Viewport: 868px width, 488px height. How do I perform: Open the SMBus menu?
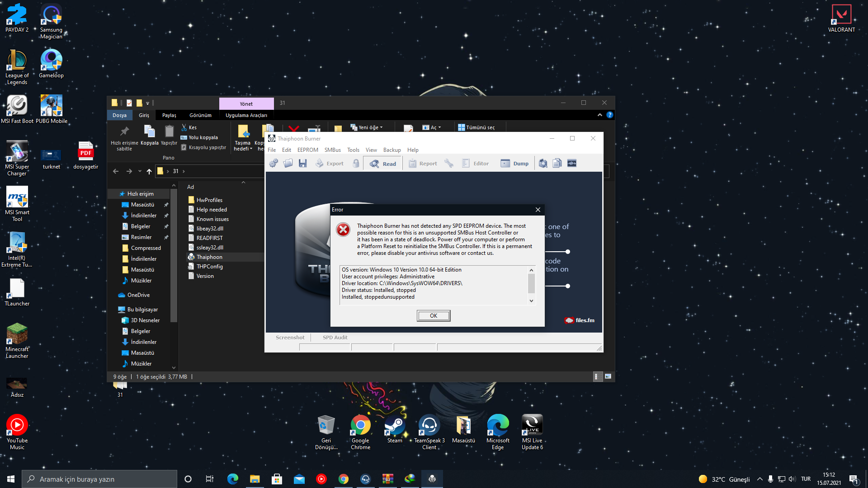point(333,150)
